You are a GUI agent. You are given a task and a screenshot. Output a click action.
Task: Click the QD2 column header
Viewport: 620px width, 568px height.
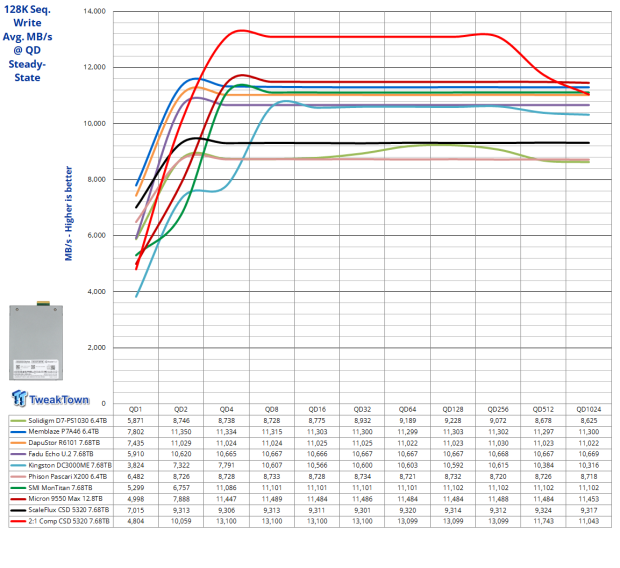point(181,409)
